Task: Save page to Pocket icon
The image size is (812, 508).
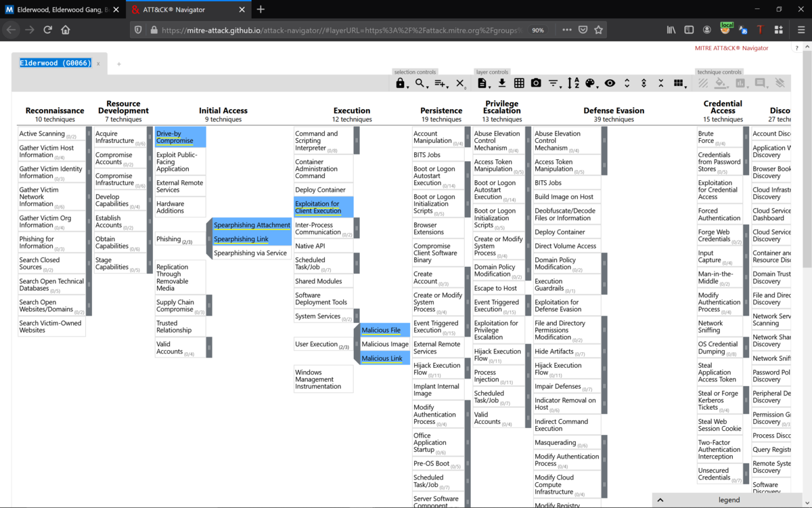Action: [583, 30]
